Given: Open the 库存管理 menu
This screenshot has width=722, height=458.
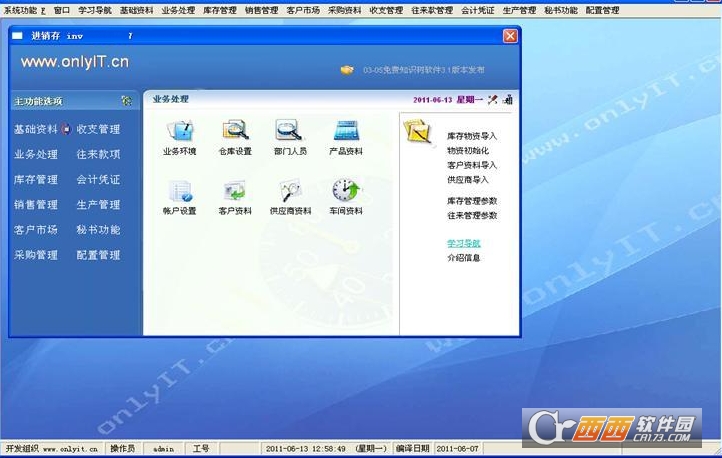Looking at the screenshot, I should tap(220, 10).
